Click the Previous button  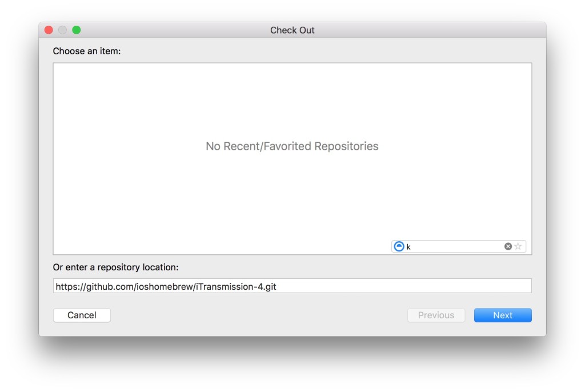coord(436,315)
